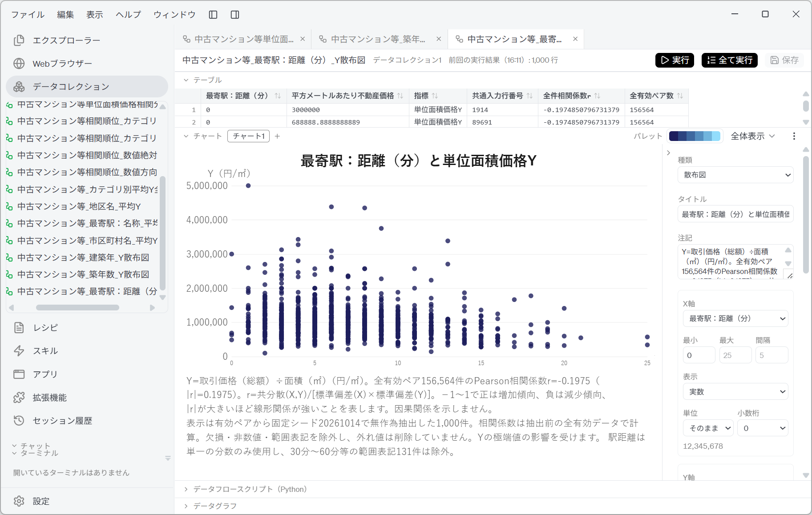The width and height of the screenshot is (812, 515).
Task: Open the パレット color palette swatch
Action: [x=695, y=136]
